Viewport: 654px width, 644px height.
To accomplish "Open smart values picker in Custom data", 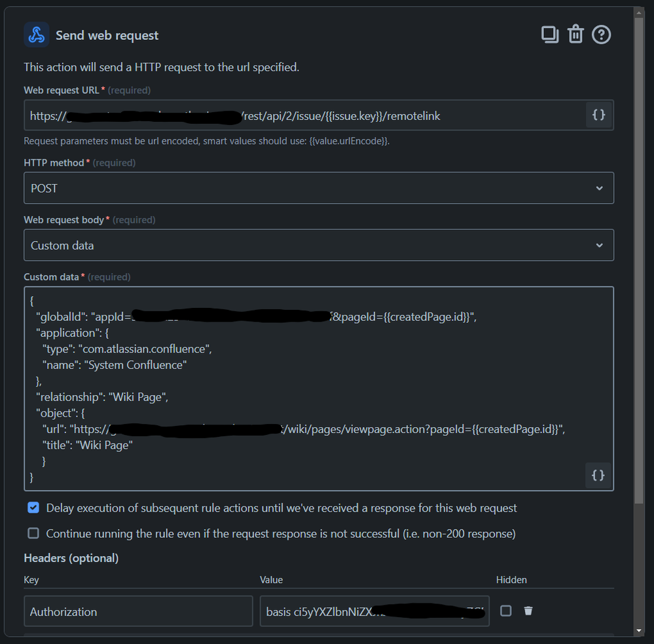I will [598, 475].
